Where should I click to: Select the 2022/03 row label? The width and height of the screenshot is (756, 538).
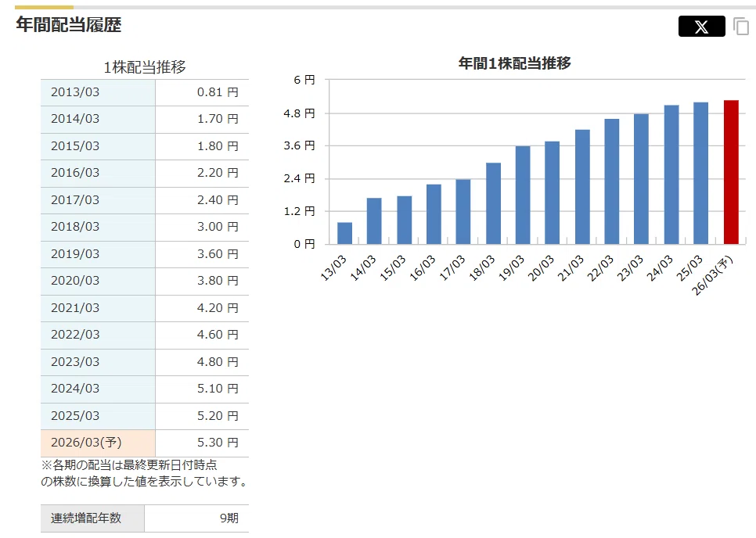75,334
